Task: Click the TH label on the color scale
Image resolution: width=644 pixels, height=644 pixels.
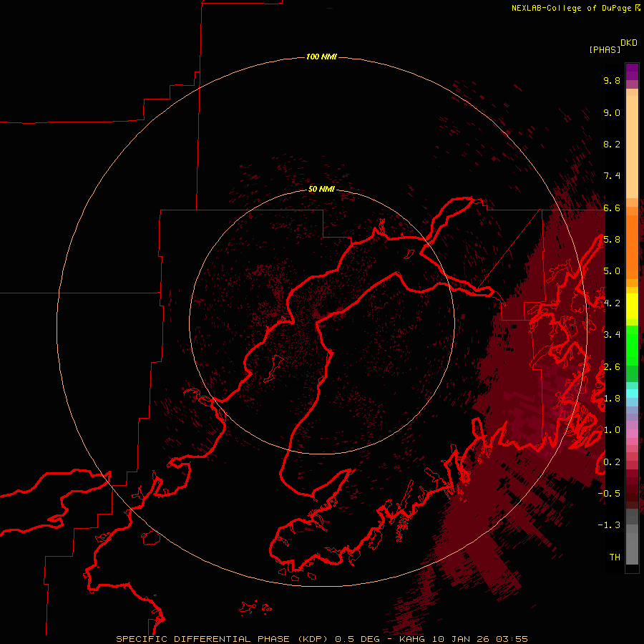Action: click(x=615, y=557)
